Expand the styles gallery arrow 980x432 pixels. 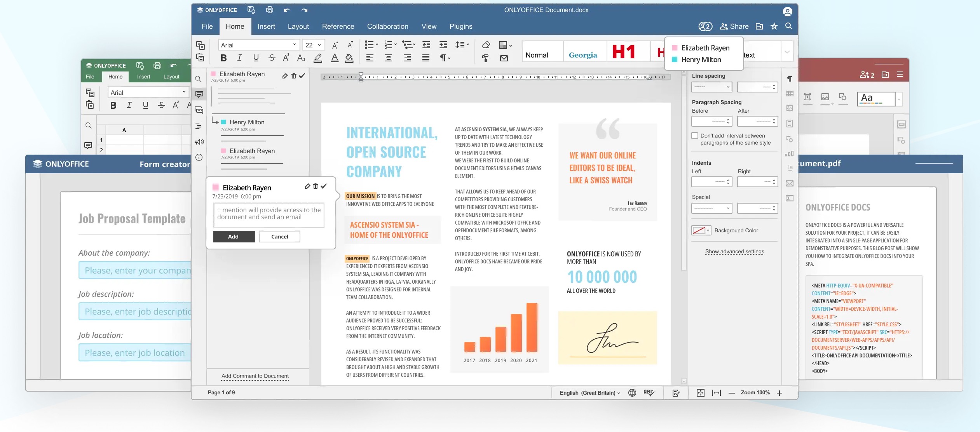click(787, 51)
